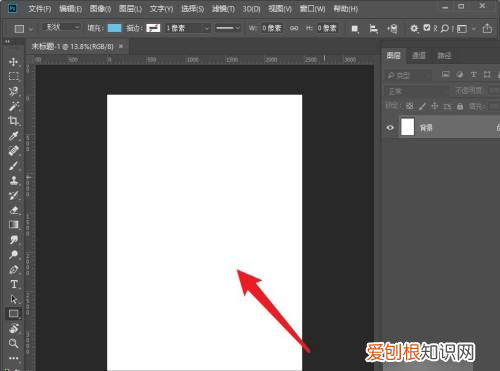Open the stroke line style dropdown
The image size is (500, 371).
coord(228,28)
